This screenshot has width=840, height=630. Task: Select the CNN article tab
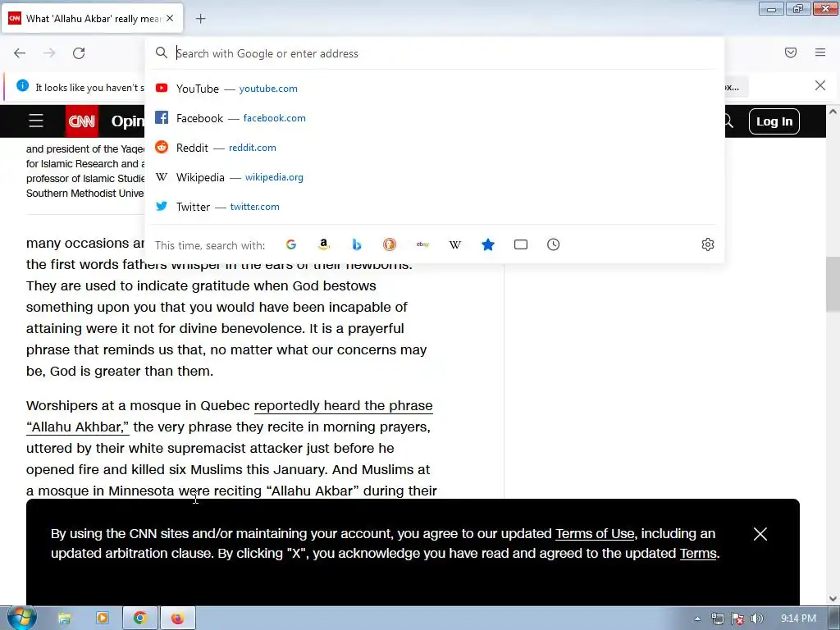(x=93, y=18)
